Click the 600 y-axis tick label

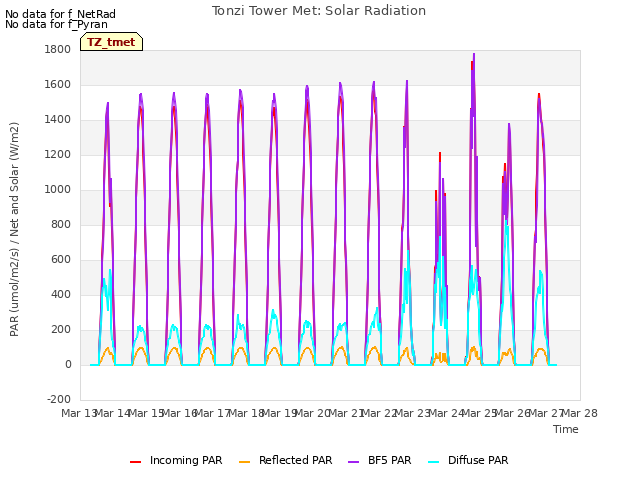(x=61, y=260)
